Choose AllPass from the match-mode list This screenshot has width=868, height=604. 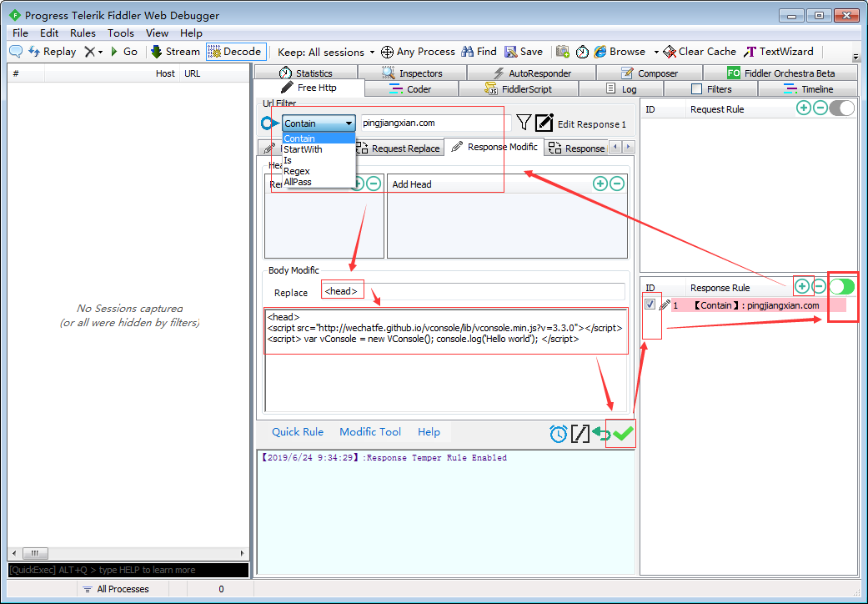319,182
